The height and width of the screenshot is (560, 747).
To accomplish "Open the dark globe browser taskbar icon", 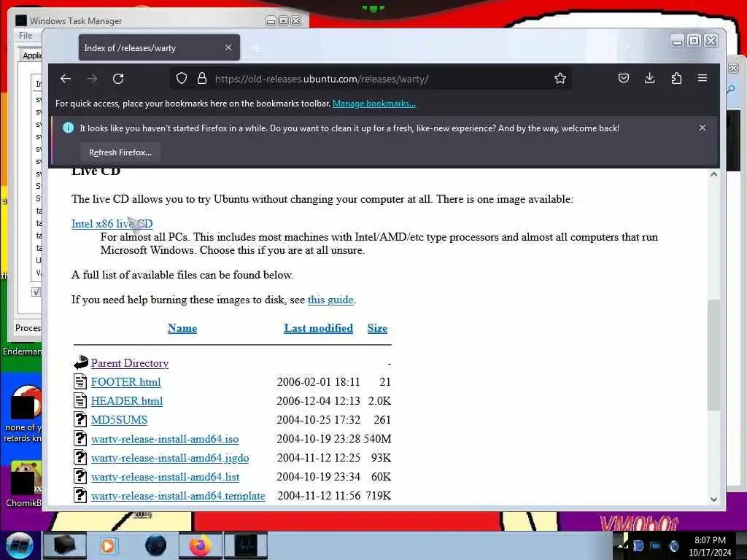I will [x=155, y=545].
